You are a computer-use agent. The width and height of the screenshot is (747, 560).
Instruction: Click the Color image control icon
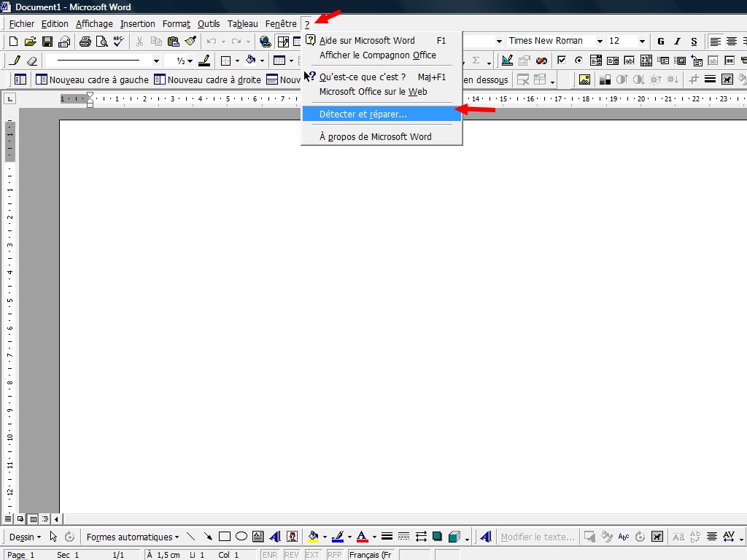click(605, 79)
